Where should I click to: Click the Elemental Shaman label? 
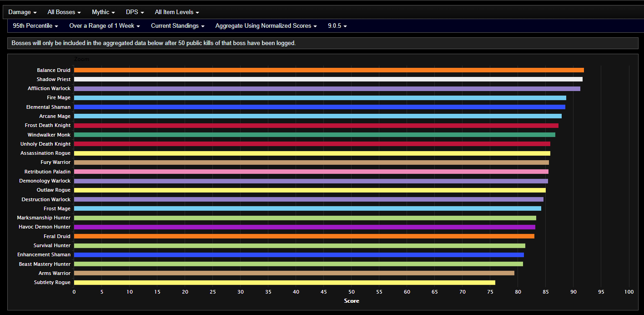pyautogui.click(x=49, y=107)
